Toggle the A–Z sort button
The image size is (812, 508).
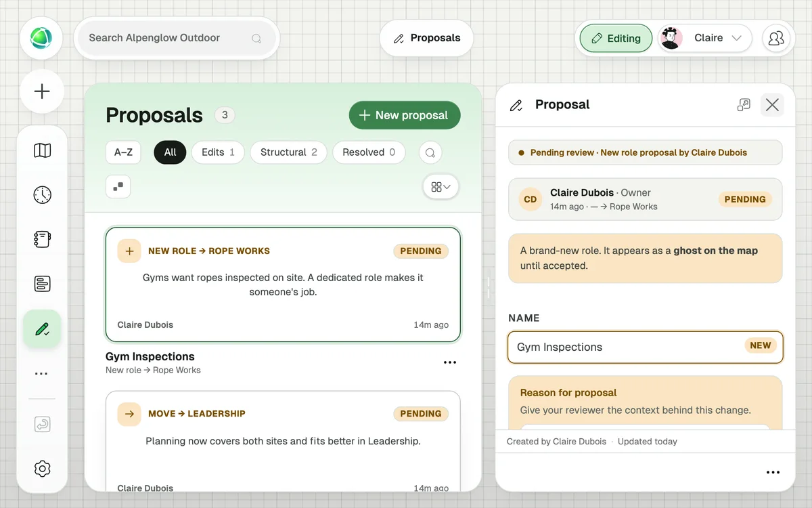[123, 152]
